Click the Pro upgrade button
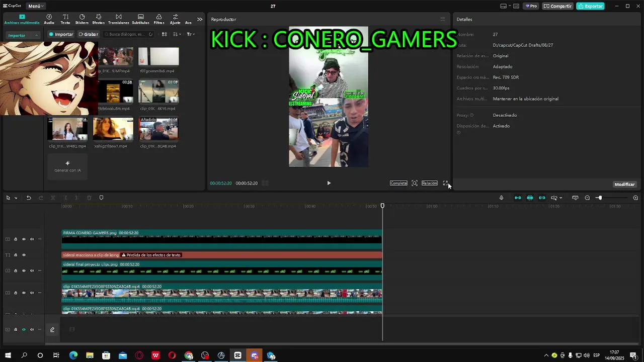Viewport: 644px width, 362px height. coord(531,6)
